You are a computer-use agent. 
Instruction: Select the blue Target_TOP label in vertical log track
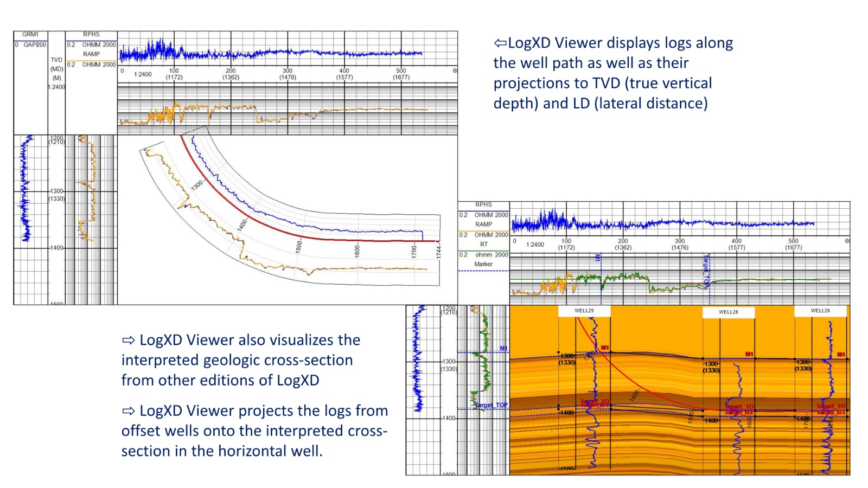click(x=491, y=405)
